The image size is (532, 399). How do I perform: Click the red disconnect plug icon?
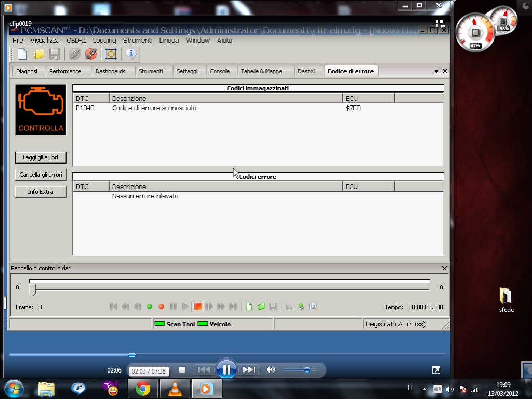pos(91,54)
